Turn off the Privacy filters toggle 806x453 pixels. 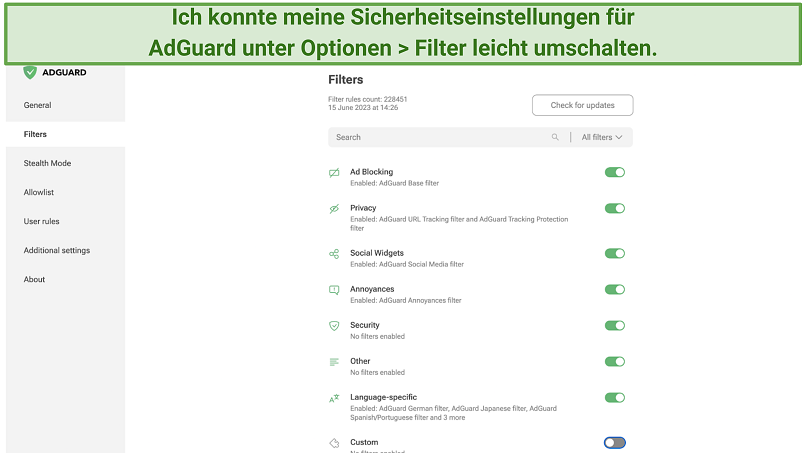tap(614, 208)
